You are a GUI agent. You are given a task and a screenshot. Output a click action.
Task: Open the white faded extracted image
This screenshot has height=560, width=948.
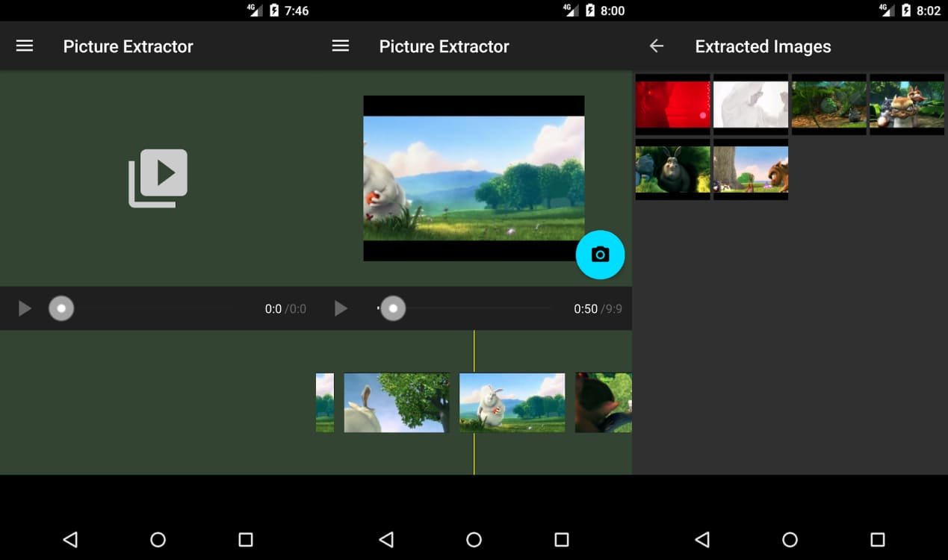(751, 105)
